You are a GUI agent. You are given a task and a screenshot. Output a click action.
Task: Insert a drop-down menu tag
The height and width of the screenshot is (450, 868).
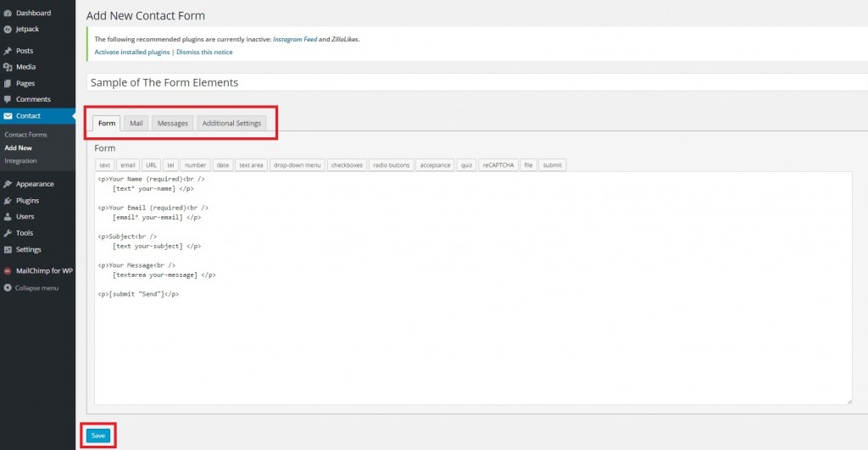[297, 165]
